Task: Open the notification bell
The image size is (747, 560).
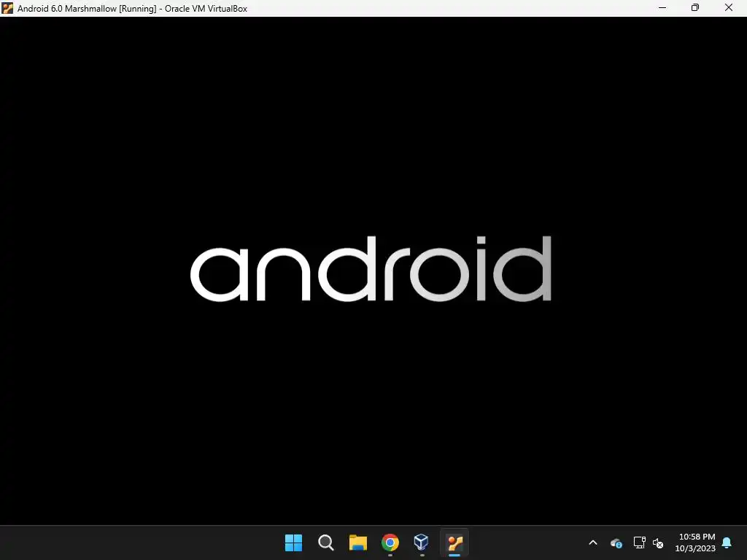Action: [x=727, y=542]
